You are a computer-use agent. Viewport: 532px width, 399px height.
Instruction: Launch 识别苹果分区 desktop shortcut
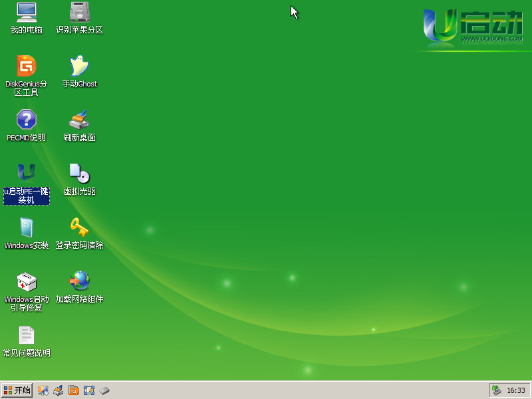tap(80, 13)
